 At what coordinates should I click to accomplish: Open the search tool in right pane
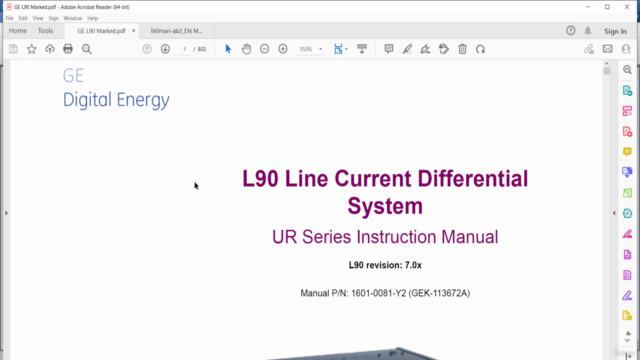(627, 70)
